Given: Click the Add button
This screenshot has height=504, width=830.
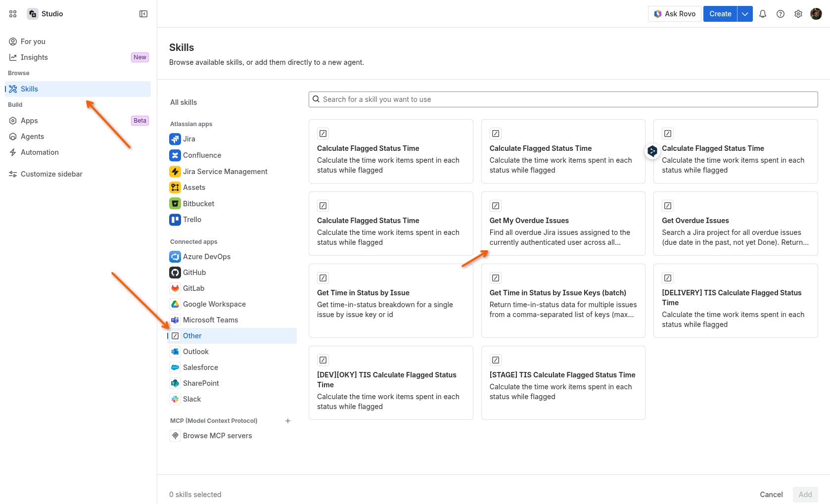Looking at the screenshot, I should click(805, 495).
